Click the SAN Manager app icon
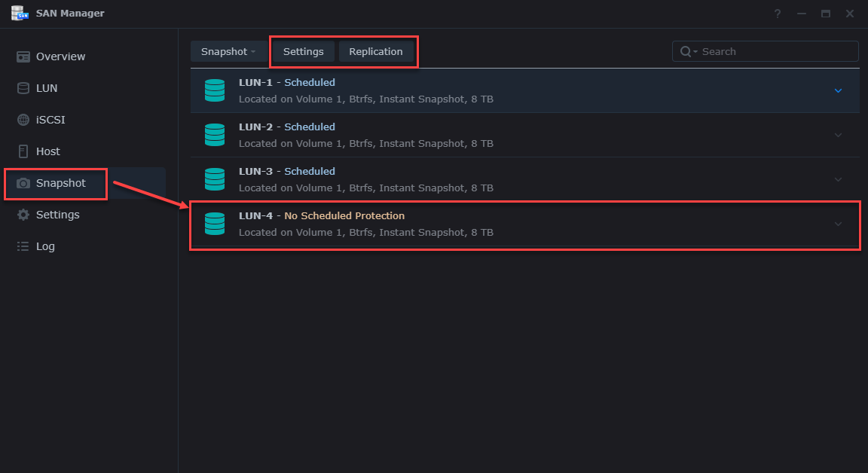 20,14
